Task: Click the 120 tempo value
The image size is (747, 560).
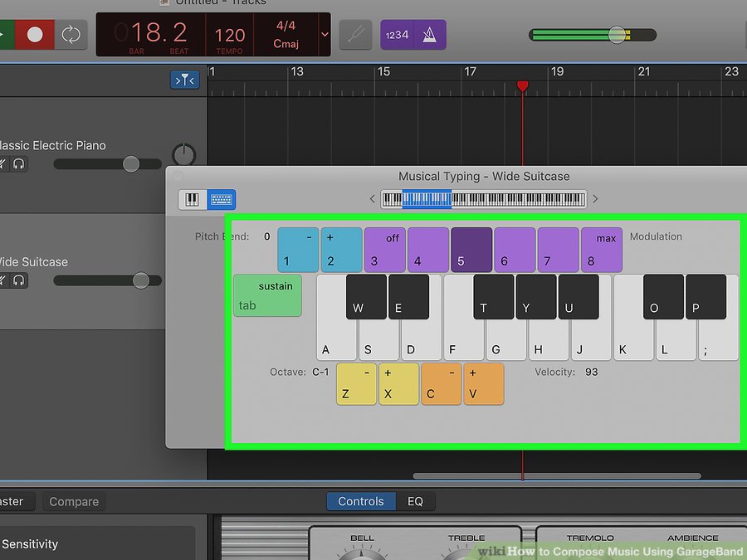Action: pyautogui.click(x=230, y=35)
